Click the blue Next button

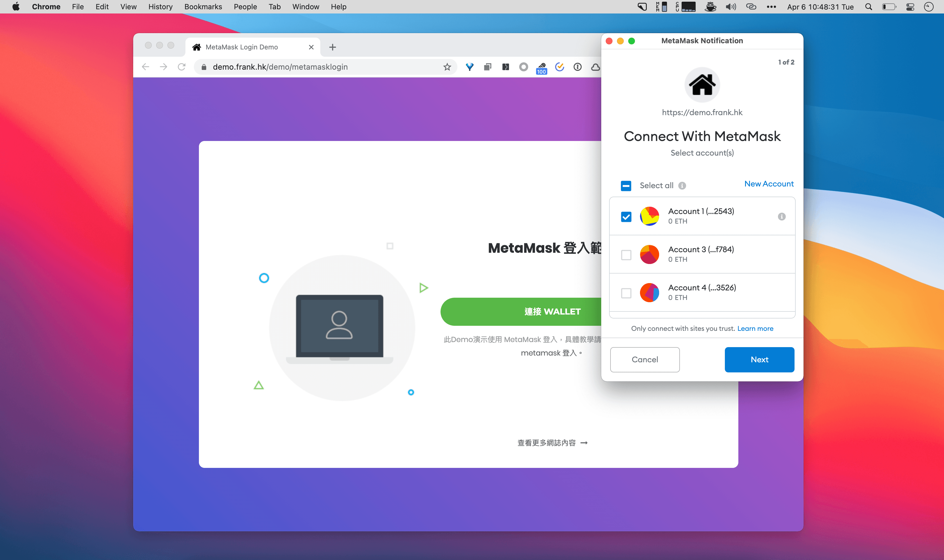759,360
